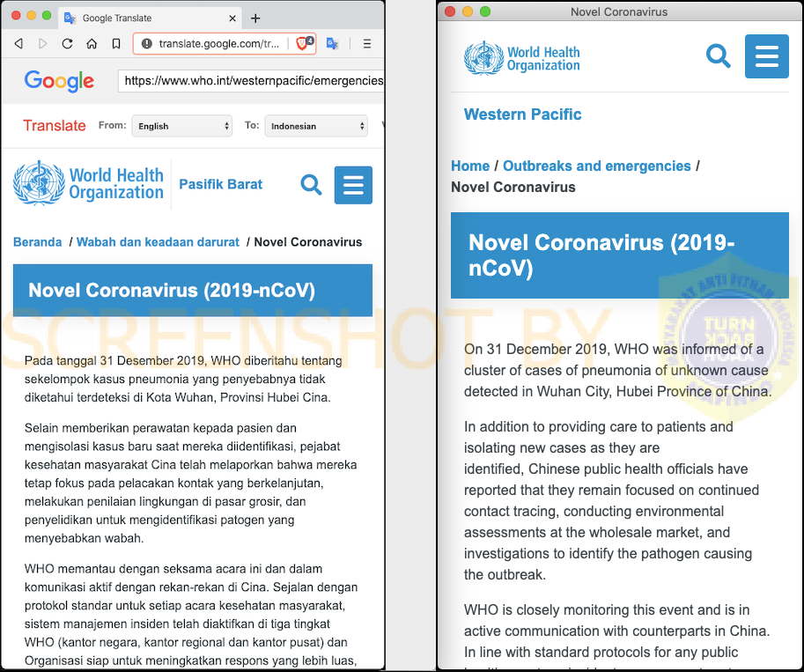Screen dimensions: 804x672
Task: Open blue menu button on translated page
Action: (x=353, y=185)
